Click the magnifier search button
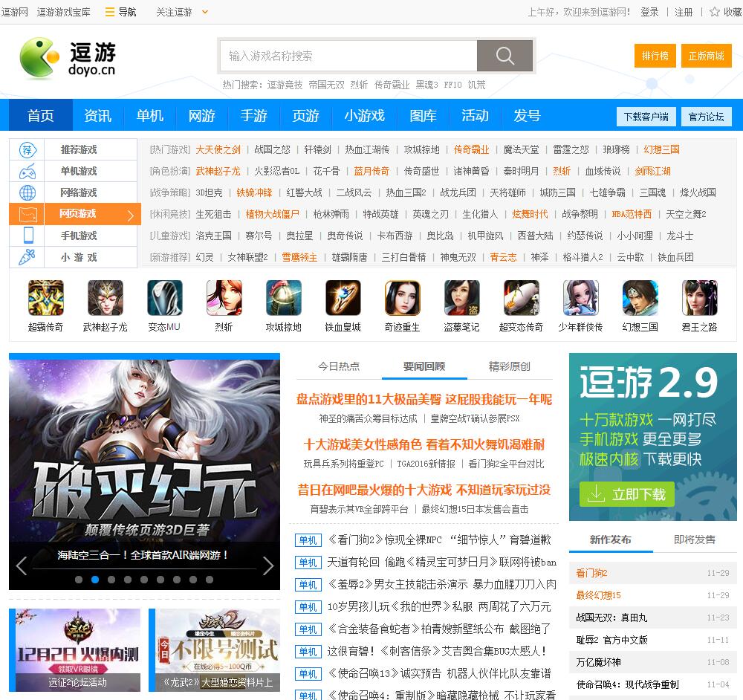 tap(504, 56)
